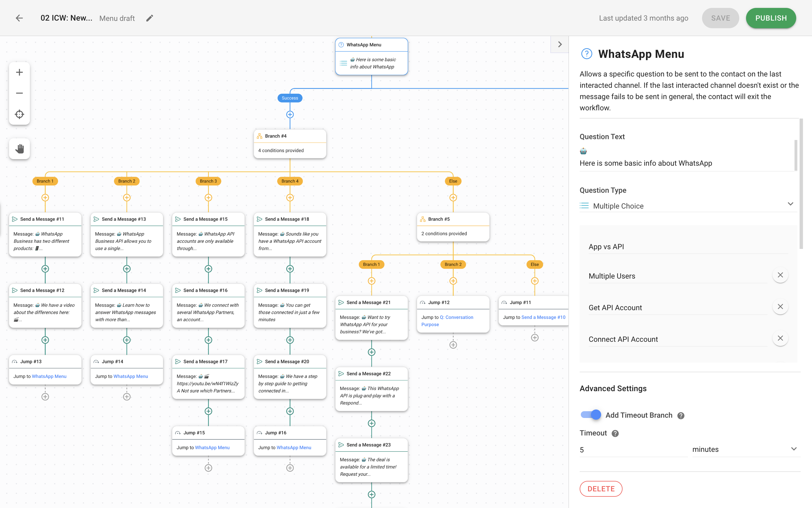Add a step below Send a Message #16

(x=208, y=340)
